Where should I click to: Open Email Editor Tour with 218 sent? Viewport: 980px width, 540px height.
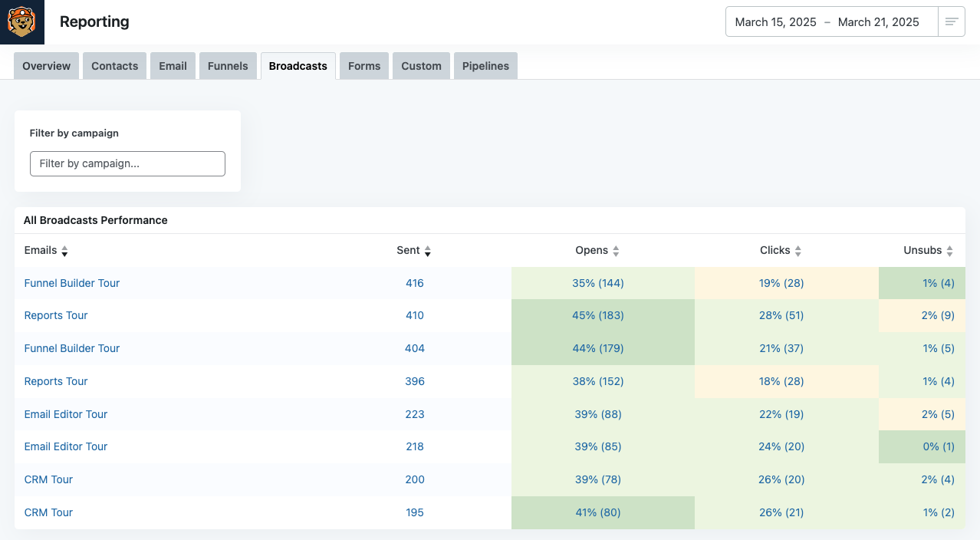click(66, 446)
